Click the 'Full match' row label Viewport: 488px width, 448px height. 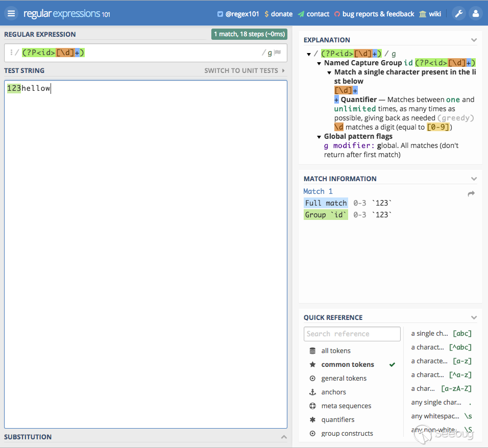326,203
